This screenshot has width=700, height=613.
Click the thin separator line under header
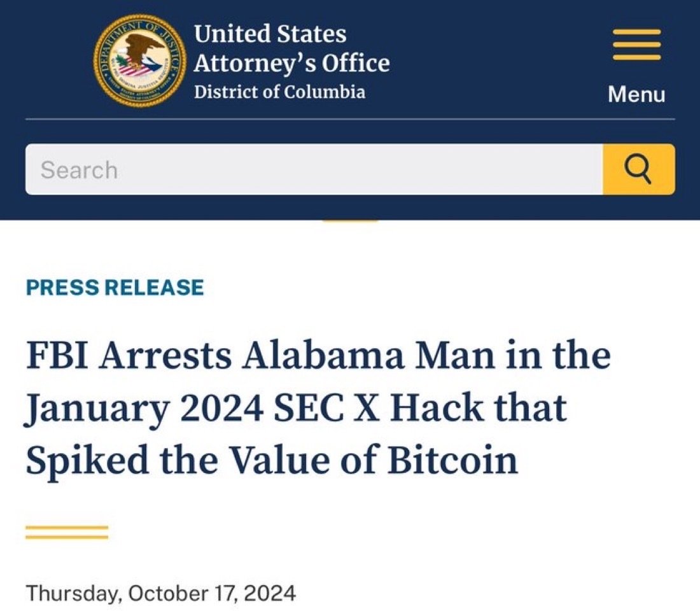[350, 119]
